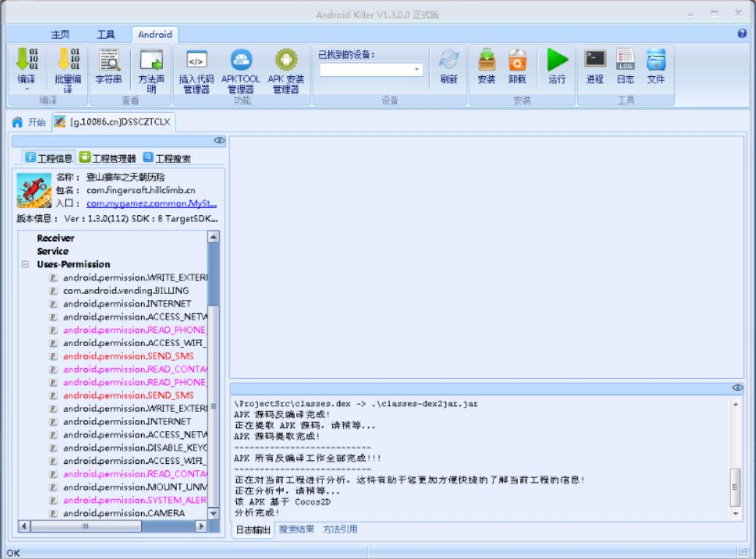Image resolution: width=756 pixels, height=559 pixels.
Task: Toggle the log panel eye icon
Action: [738, 388]
